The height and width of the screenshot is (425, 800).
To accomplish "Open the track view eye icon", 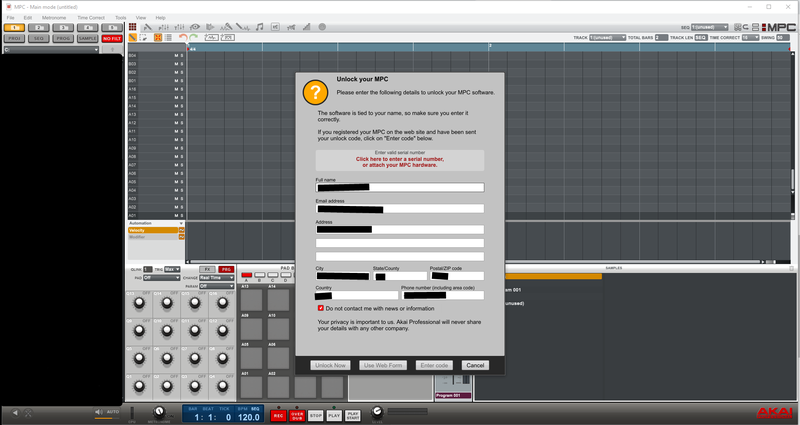I will [x=195, y=27].
